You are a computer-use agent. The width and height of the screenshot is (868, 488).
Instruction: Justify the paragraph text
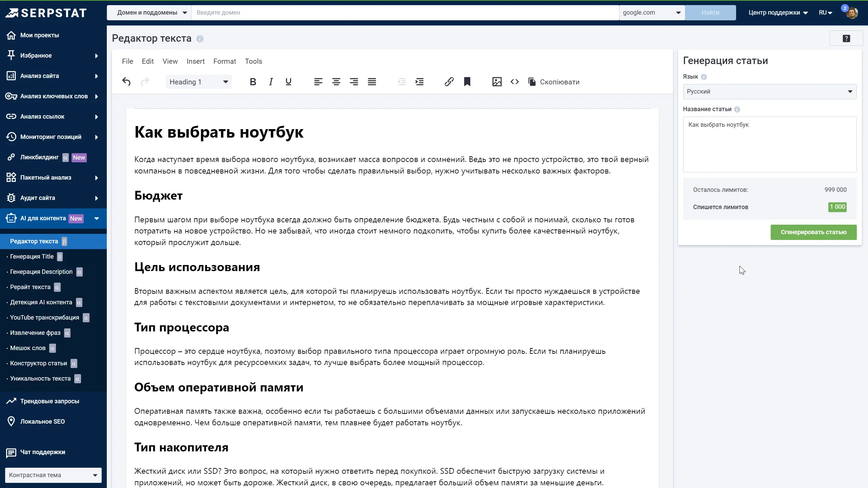coord(372,82)
